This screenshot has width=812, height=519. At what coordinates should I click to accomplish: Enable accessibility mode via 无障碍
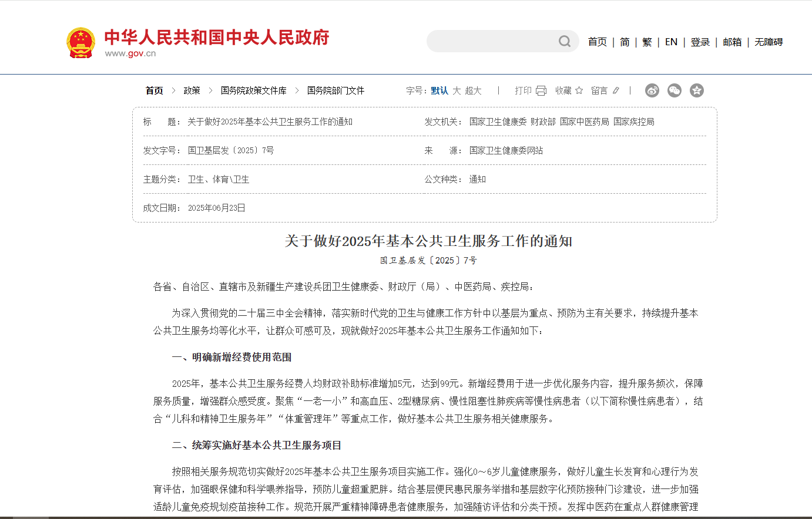[x=768, y=42]
